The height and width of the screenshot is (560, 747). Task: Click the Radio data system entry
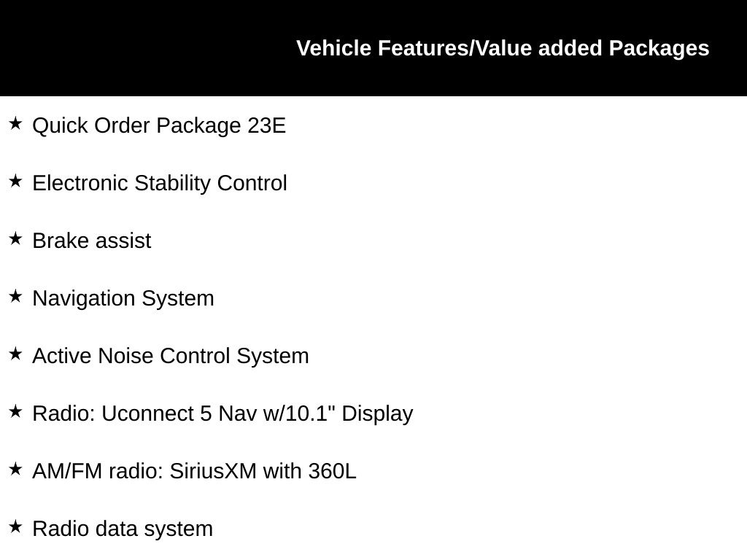point(123,529)
